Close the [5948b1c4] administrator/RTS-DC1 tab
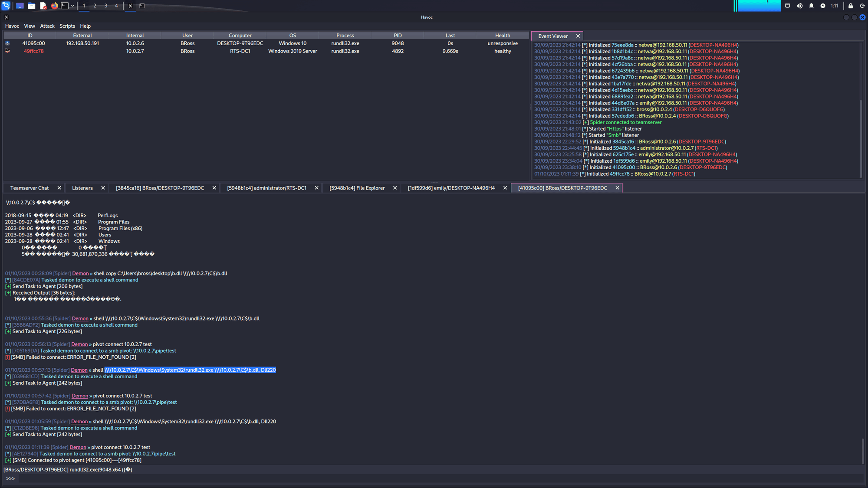868x488 pixels. (316, 188)
